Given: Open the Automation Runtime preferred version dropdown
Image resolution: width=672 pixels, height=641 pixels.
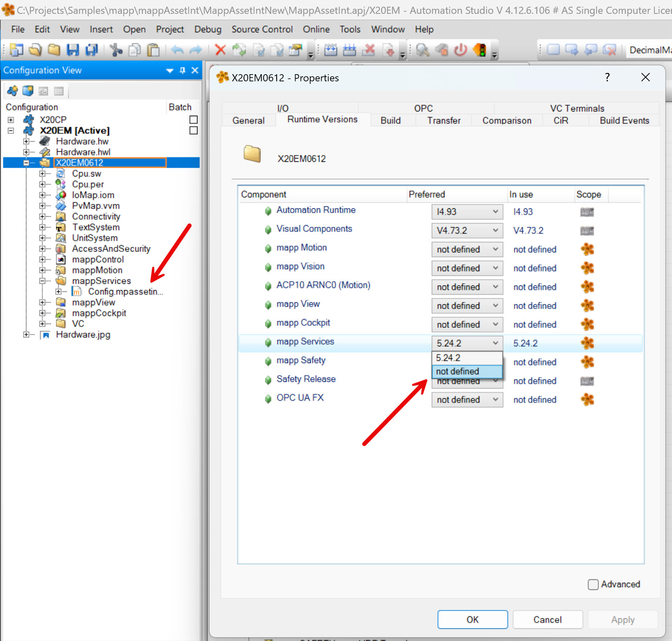Looking at the screenshot, I should pyautogui.click(x=467, y=212).
